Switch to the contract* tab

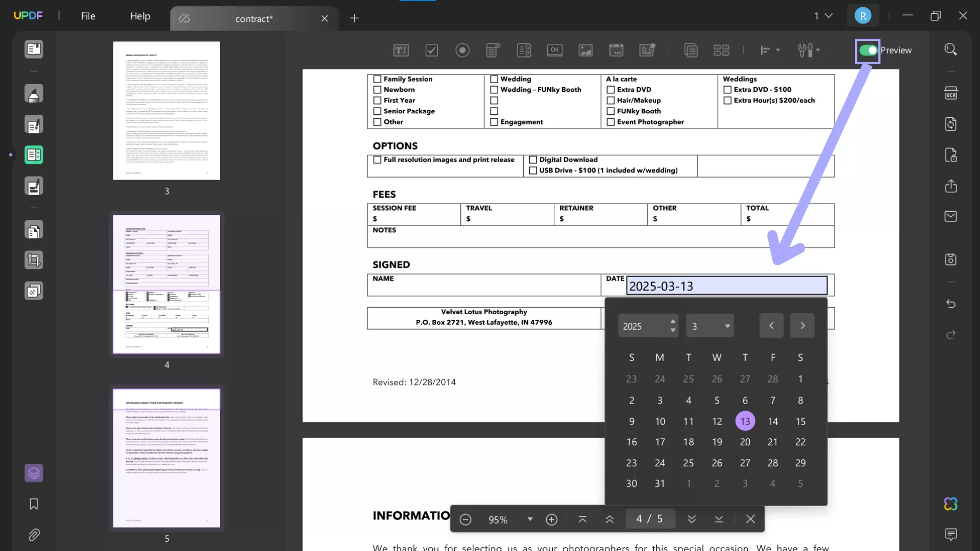pos(254,19)
